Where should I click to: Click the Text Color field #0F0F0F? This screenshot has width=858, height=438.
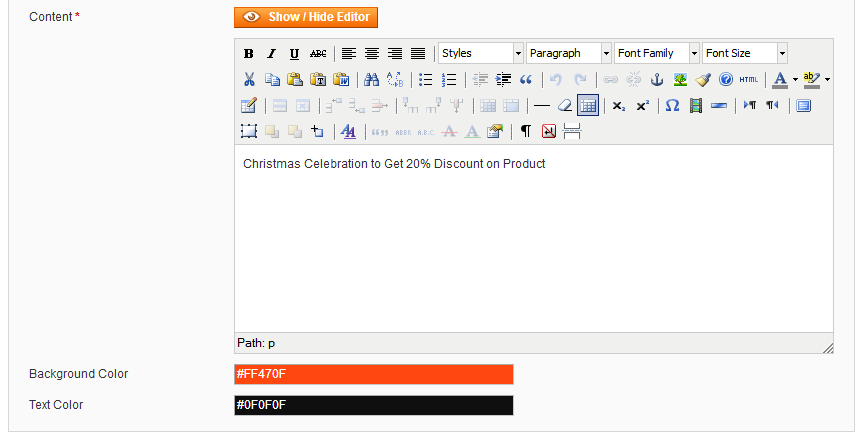(373, 405)
